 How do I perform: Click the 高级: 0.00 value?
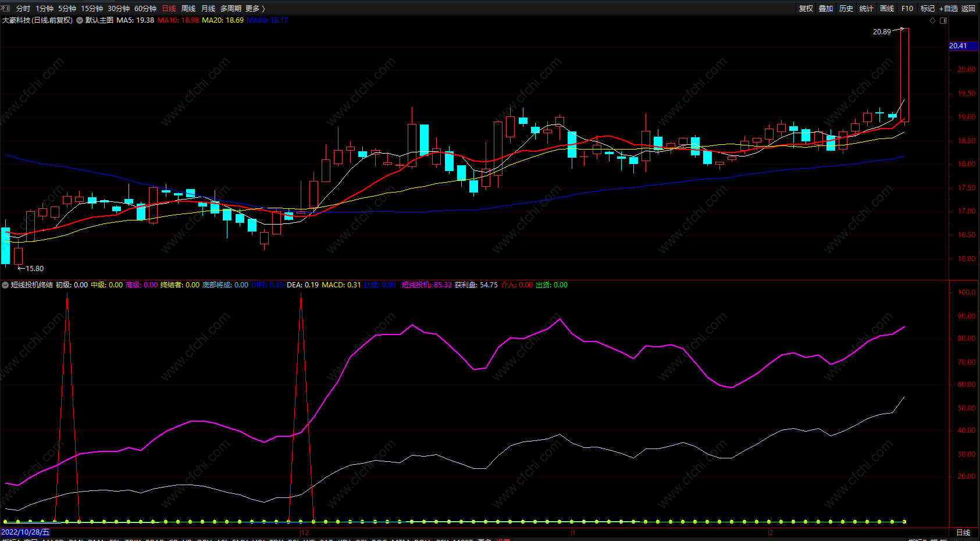(142, 285)
